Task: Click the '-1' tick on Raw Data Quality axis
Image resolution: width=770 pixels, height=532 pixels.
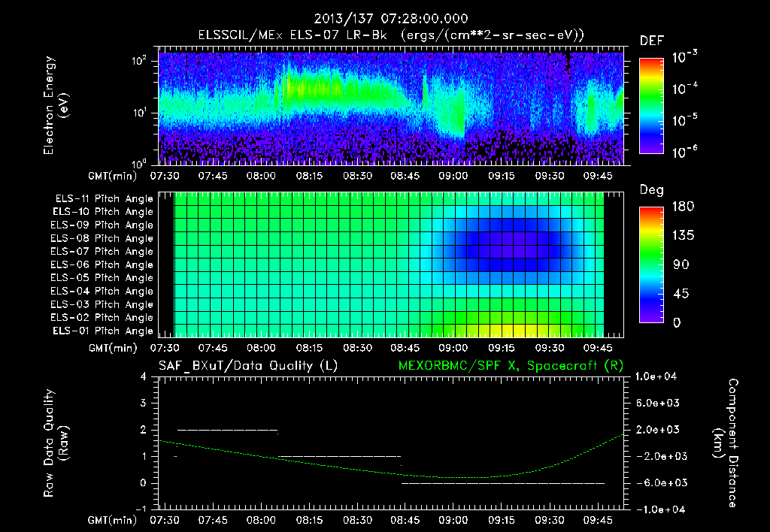Action: point(141,509)
